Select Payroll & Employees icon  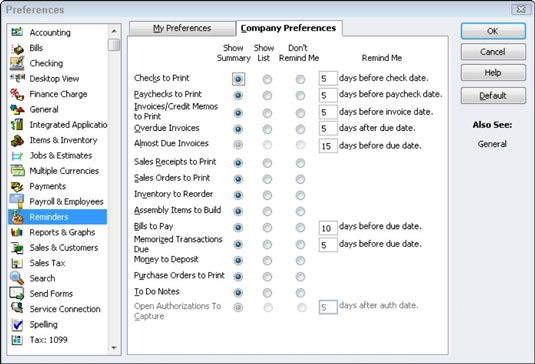17,201
